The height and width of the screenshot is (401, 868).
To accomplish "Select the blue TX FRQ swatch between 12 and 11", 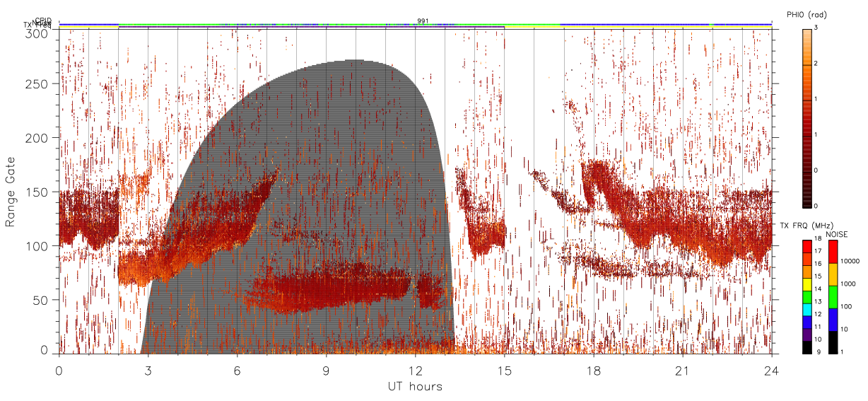I will (807, 322).
